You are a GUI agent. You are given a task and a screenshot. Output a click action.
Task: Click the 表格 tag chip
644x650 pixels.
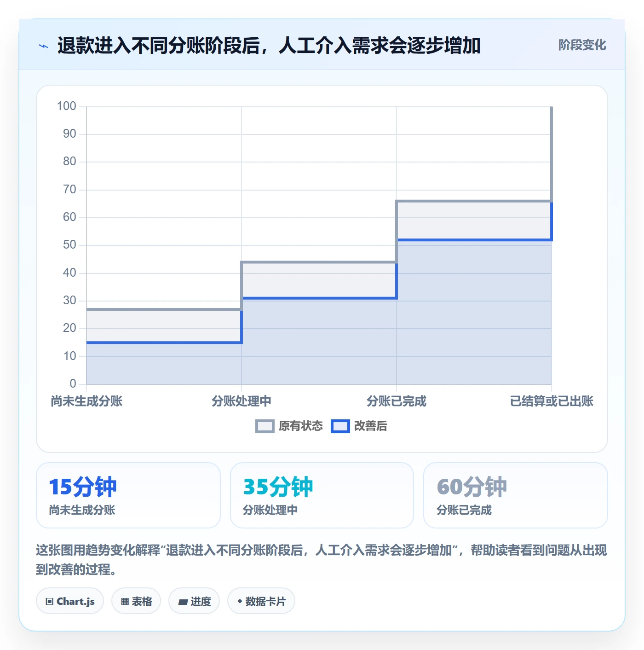pos(136,601)
